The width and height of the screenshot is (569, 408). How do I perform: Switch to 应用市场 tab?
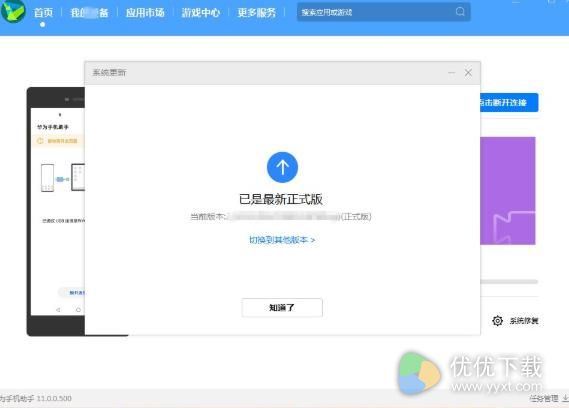145,13
